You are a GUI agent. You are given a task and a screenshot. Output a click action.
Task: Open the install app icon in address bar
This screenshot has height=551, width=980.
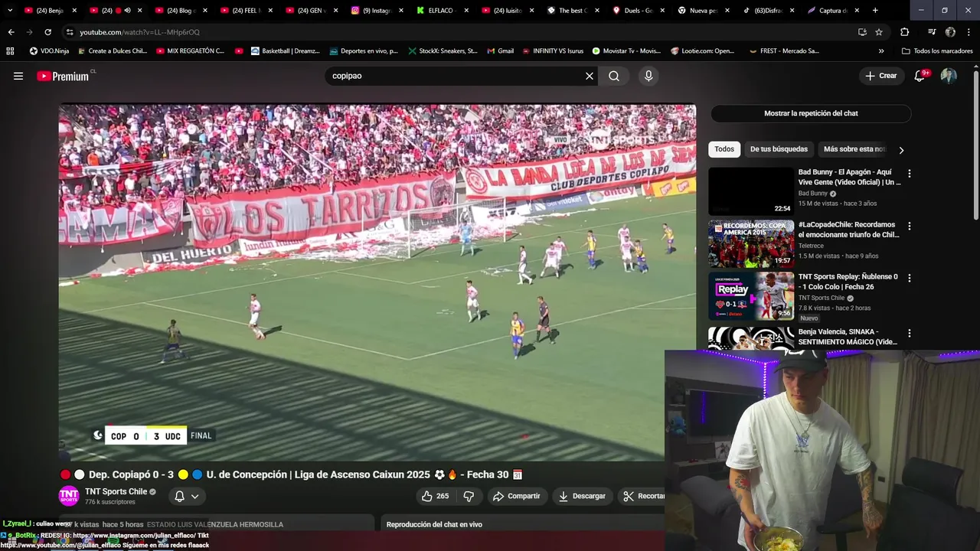pos(862,32)
